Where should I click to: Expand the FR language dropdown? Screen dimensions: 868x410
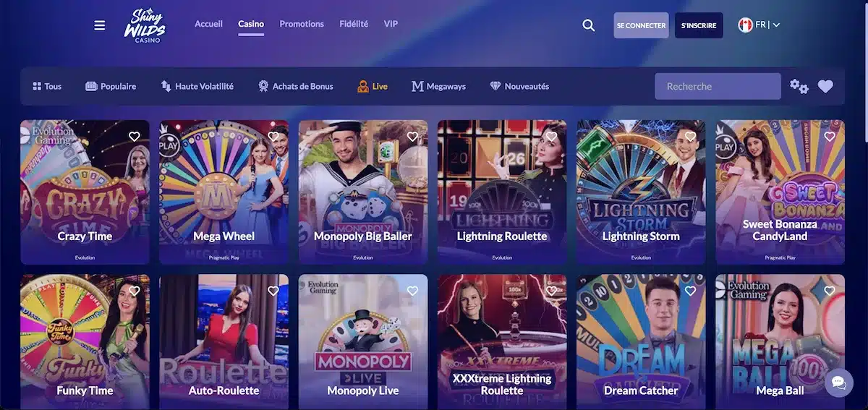[x=768, y=25]
